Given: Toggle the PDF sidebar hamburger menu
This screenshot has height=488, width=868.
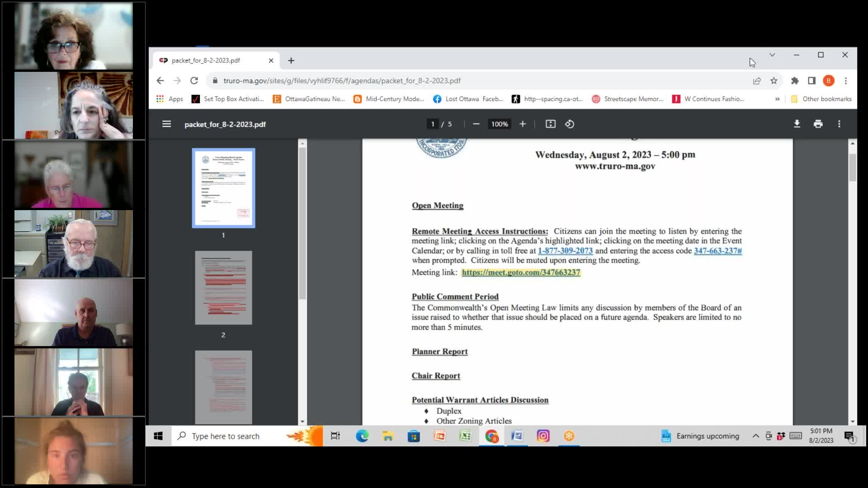Looking at the screenshot, I should point(166,124).
